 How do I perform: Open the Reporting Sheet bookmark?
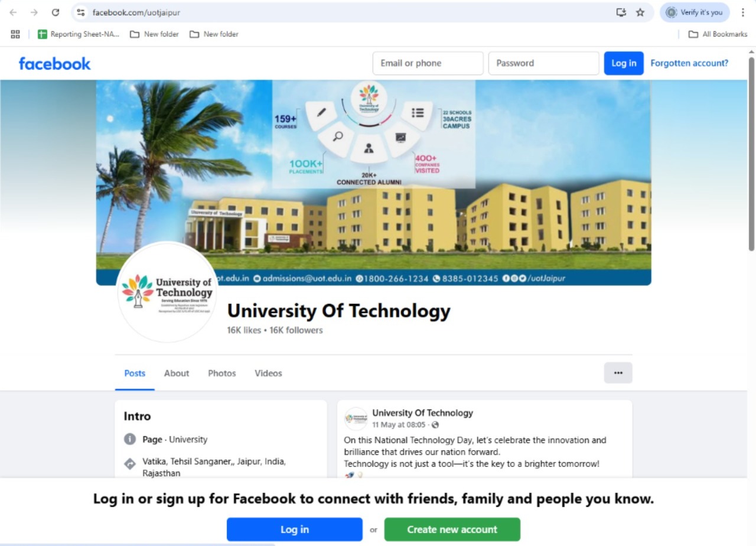79,34
